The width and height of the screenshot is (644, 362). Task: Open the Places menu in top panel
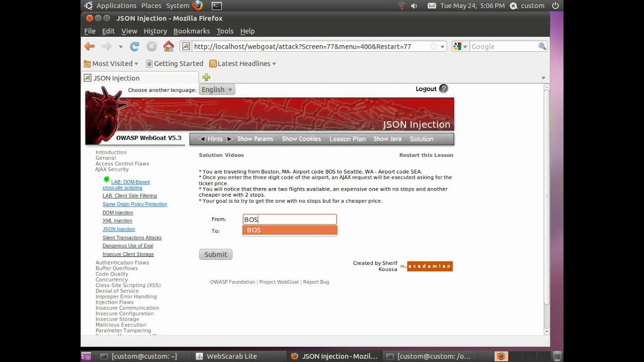[x=151, y=6]
